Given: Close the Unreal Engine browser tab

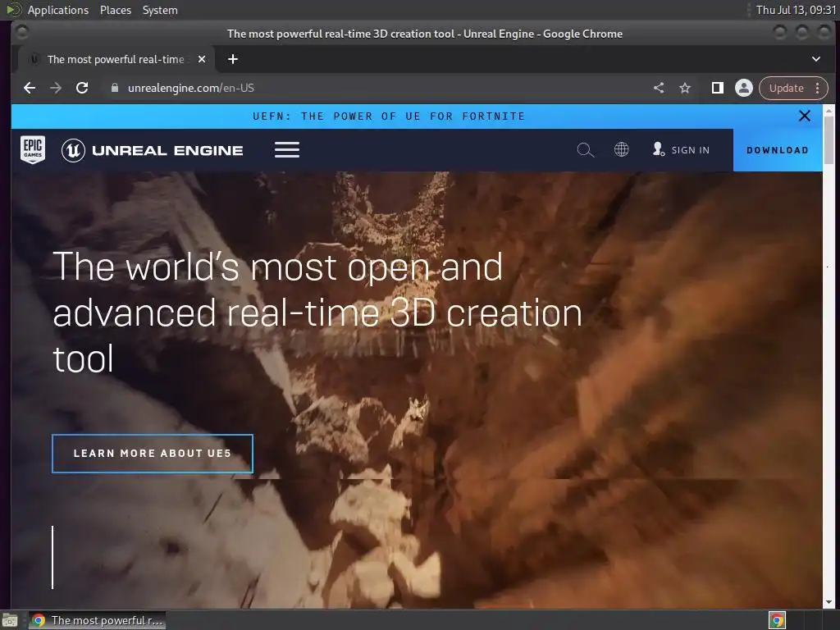Looking at the screenshot, I should click(202, 59).
